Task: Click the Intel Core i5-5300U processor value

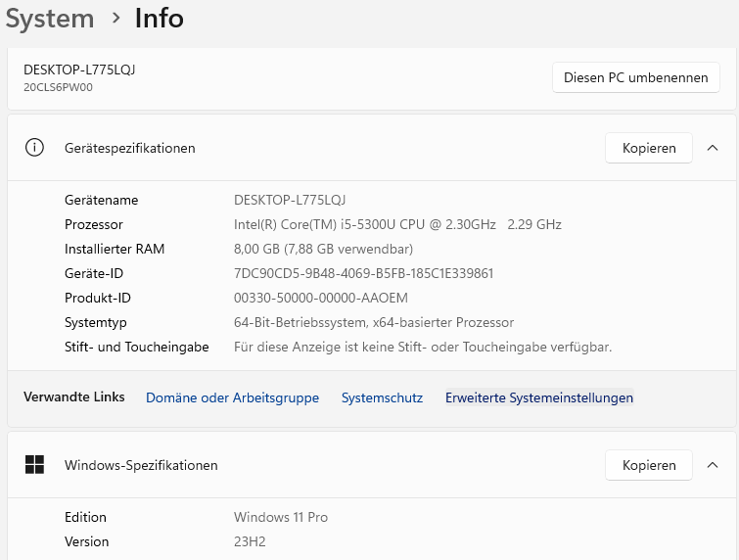Action: pyautogui.click(x=397, y=224)
